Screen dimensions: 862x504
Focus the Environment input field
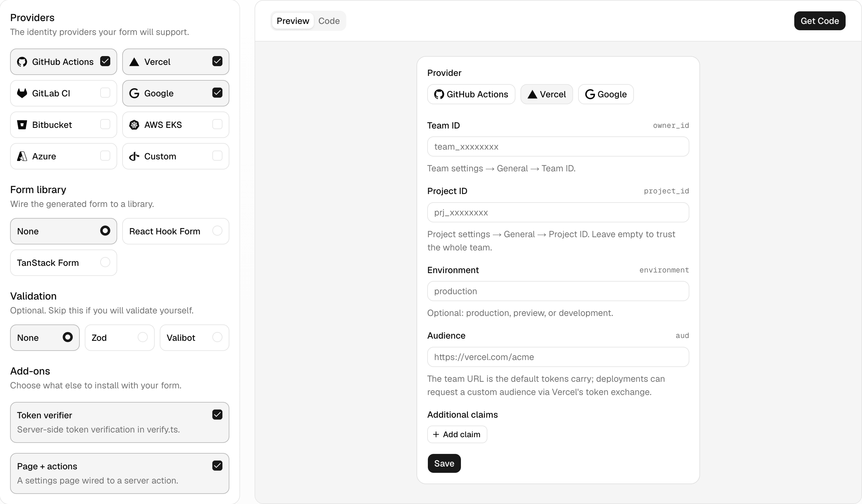[x=558, y=291]
